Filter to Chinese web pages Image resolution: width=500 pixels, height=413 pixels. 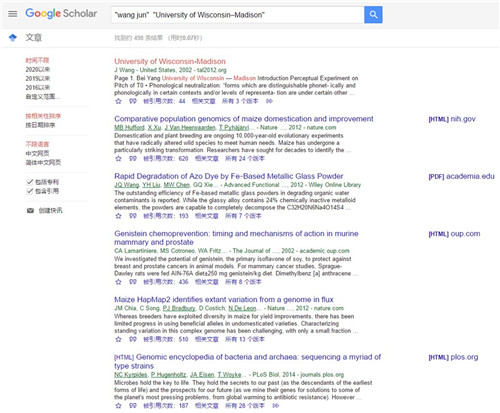[37, 153]
